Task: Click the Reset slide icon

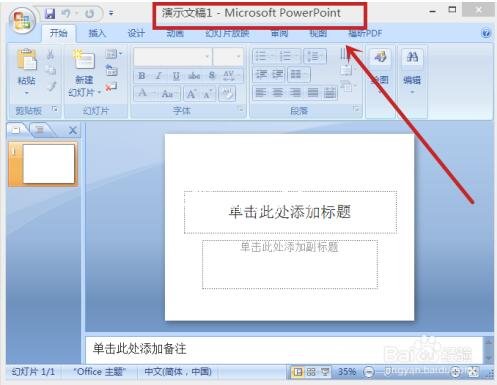Action: click(112, 70)
